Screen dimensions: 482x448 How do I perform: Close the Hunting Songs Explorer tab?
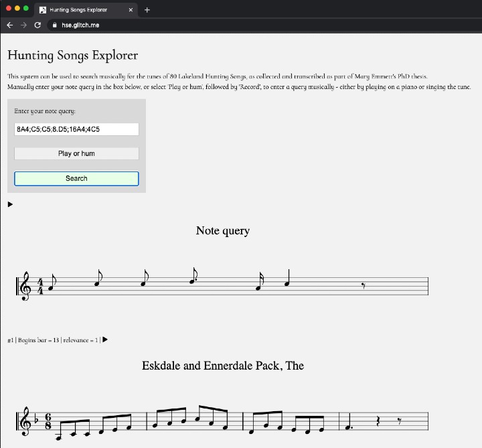coord(131,10)
